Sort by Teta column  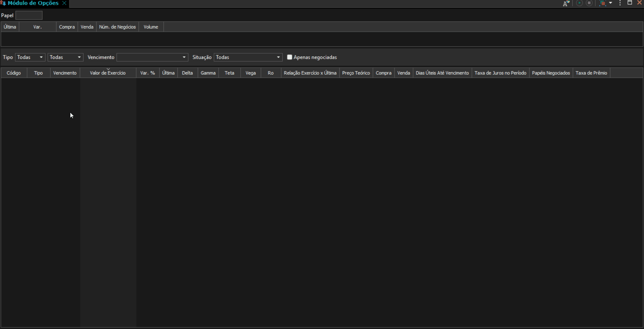230,73
